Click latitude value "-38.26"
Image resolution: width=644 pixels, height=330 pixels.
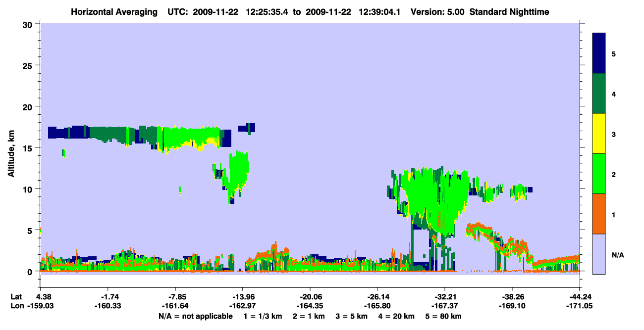click(512, 297)
